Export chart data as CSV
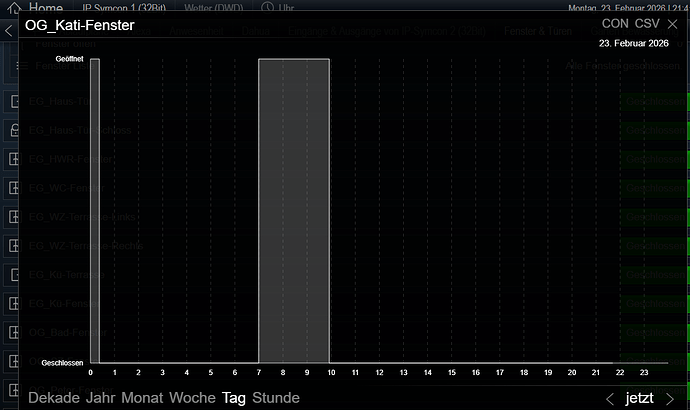The width and height of the screenshot is (690, 410). (x=647, y=24)
